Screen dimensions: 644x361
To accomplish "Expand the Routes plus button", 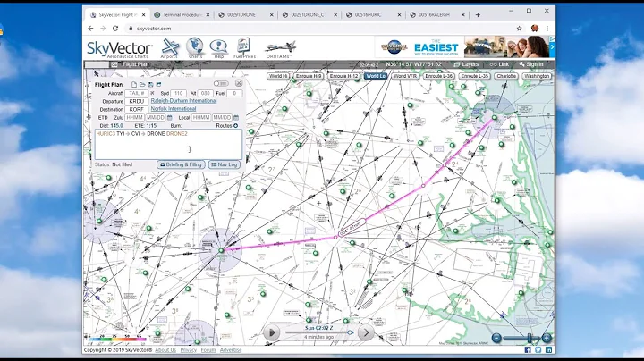I will (x=236, y=125).
